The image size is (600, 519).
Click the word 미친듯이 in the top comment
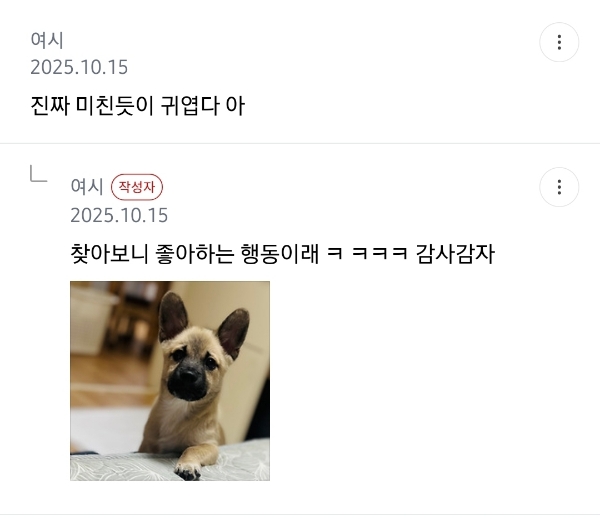pos(115,106)
